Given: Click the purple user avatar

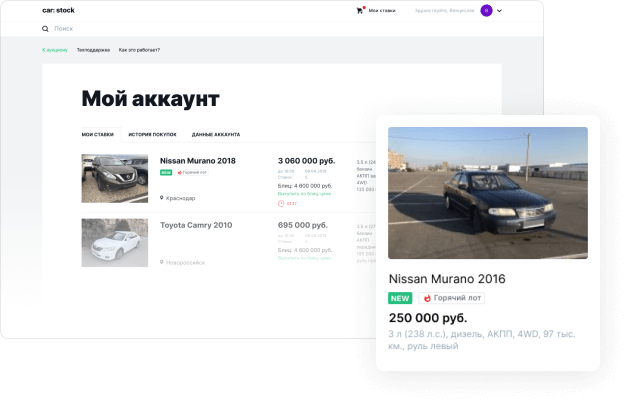Looking at the screenshot, I should click(486, 10).
